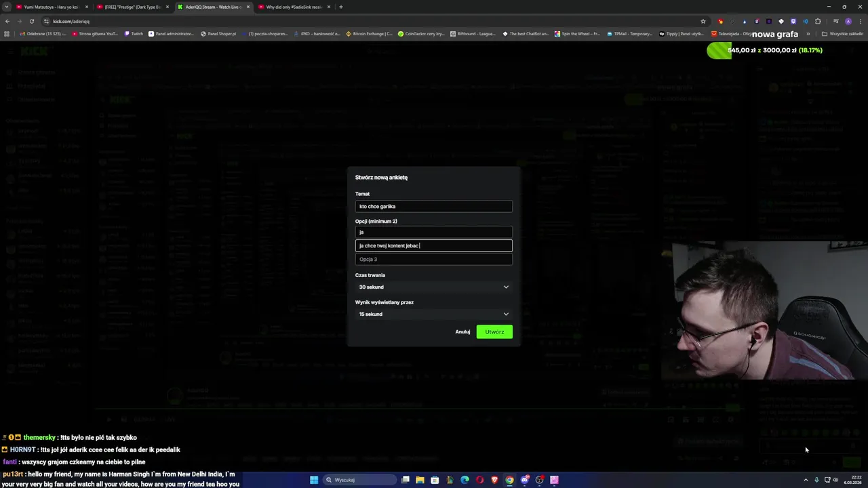The width and height of the screenshot is (868, 488).
Task: Open a new browser tab with the plus button
Action: (x=340, y=7)
